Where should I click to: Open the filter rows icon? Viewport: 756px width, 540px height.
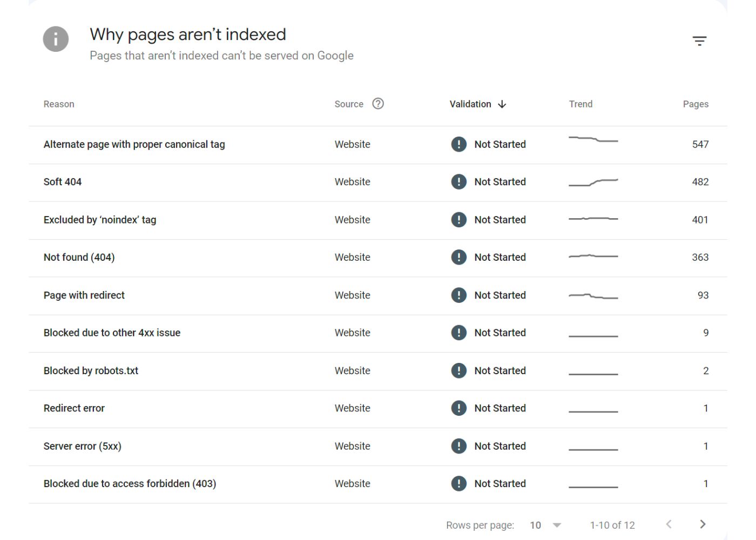tap(699, 40)
